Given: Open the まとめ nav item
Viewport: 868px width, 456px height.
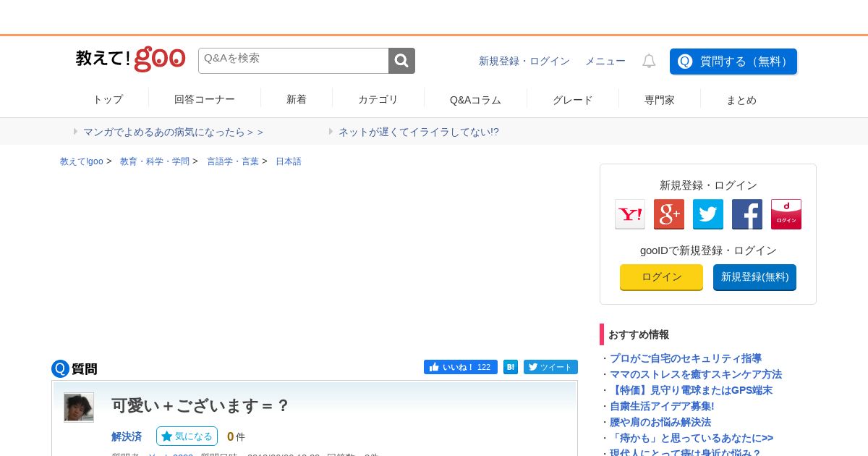Looking at the screenshot, I should tap(741, 99).
